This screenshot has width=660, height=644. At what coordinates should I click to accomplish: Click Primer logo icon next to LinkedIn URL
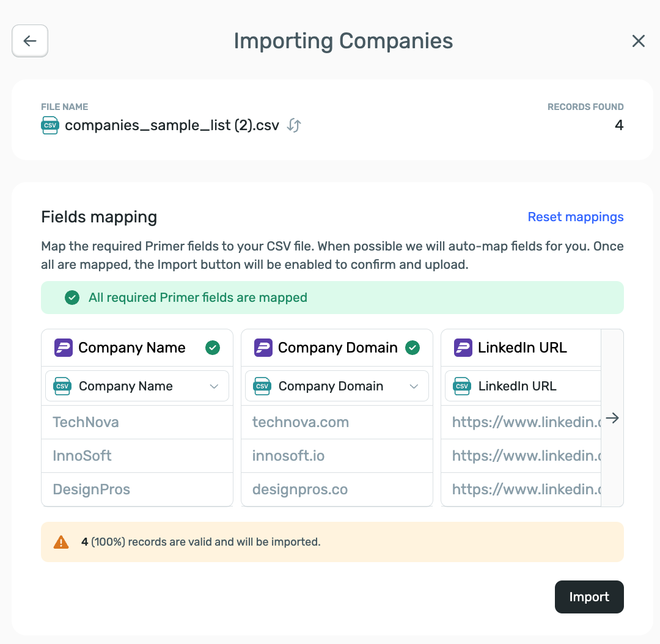[463, 348]
